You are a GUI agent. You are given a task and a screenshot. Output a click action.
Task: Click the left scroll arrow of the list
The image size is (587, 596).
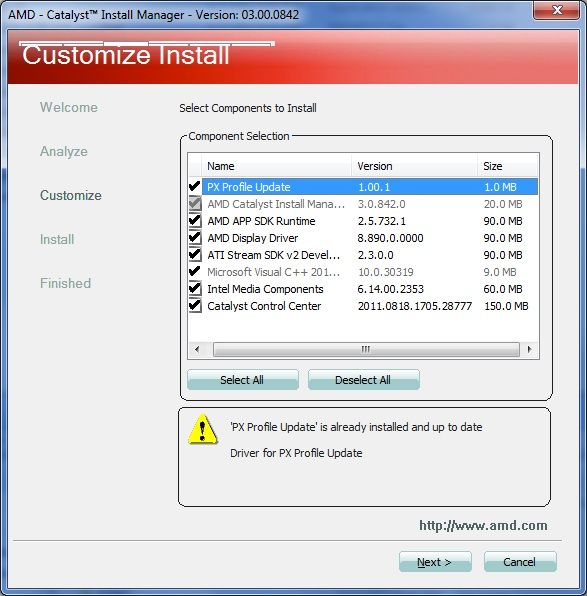tap(197, 349)
